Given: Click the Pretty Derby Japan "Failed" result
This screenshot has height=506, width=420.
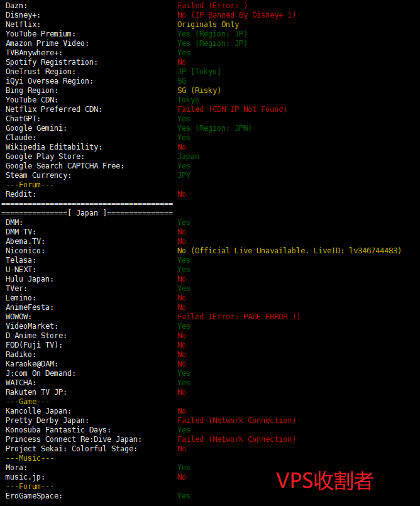Looking at the screenshot, I should pyautogui.click(x=191, y=421).
